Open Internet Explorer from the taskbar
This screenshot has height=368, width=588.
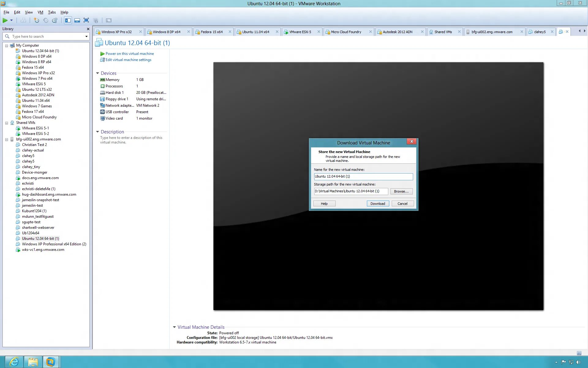pos(14,362)
